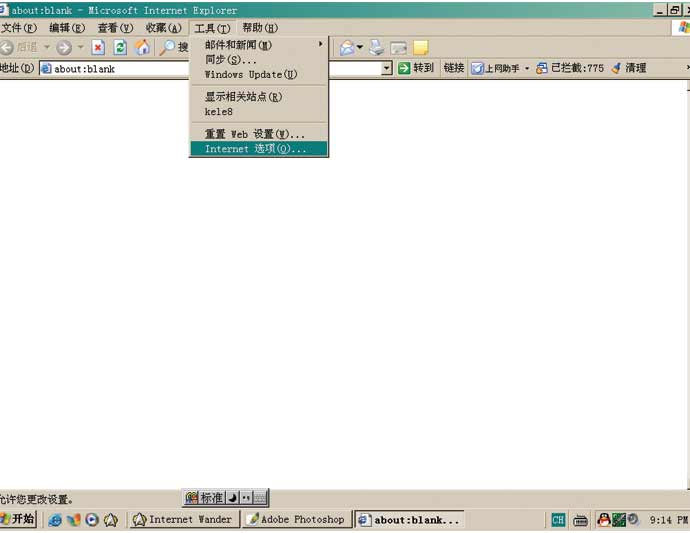Launch the media player quick launch icon

(92, 520)
